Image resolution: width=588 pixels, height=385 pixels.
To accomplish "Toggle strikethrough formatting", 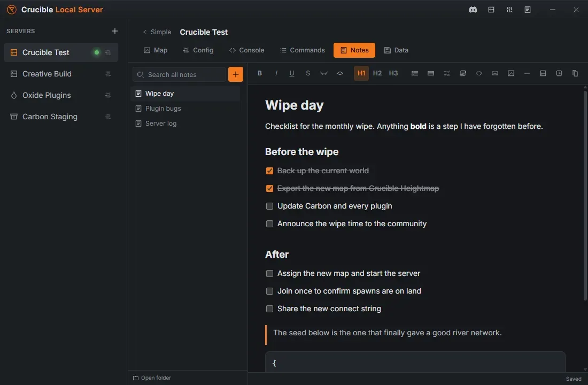I will 308,73.
